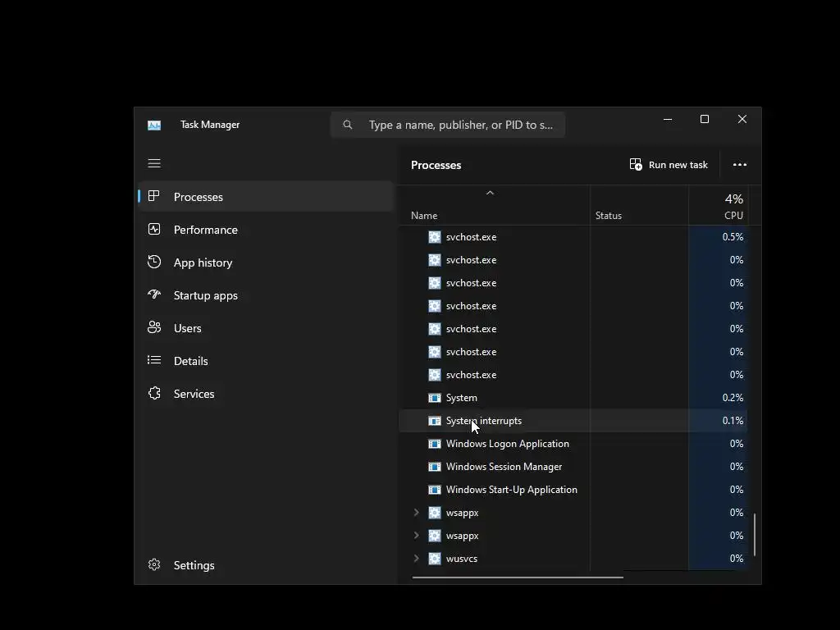Minimize the Task Manager window
The image size is (840, 630).
(668, 119)
